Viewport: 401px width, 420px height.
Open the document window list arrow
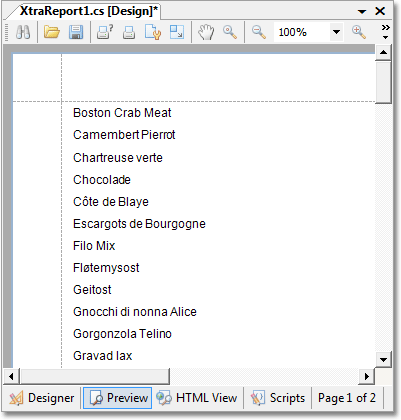pos(362,12)
